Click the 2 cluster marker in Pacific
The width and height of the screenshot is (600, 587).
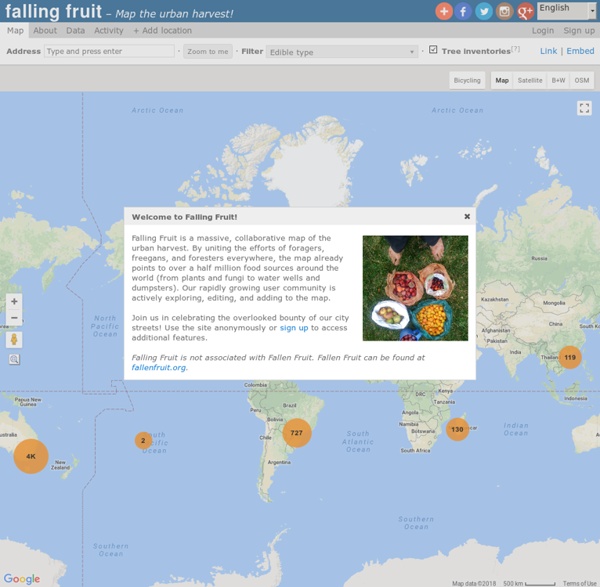(x=143, y=440)
